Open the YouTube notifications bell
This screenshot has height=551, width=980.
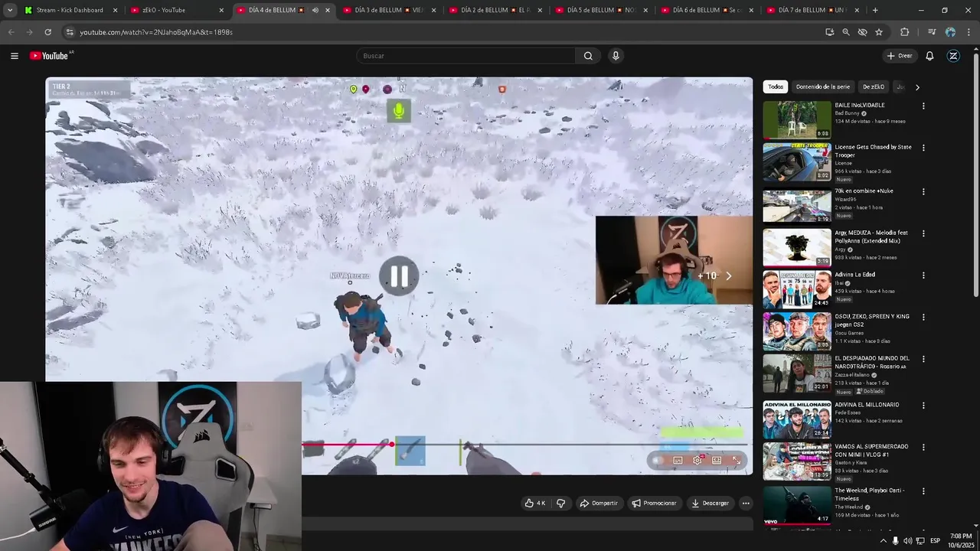click(929, 56)
